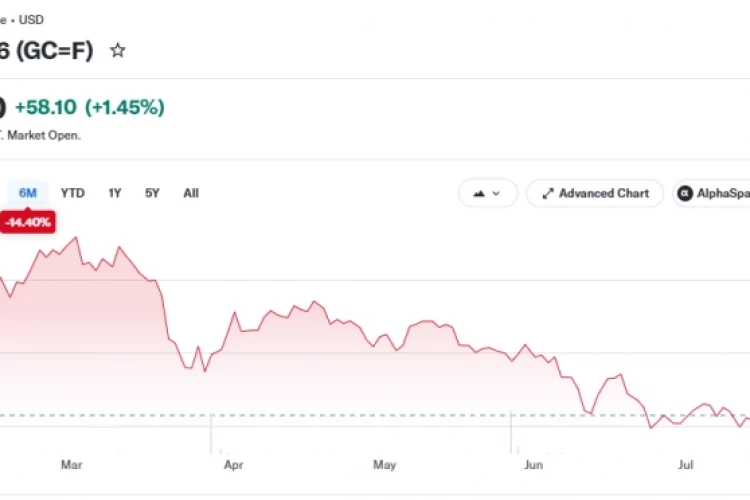Open the Advanced Chart button

(x=595, y=193)
